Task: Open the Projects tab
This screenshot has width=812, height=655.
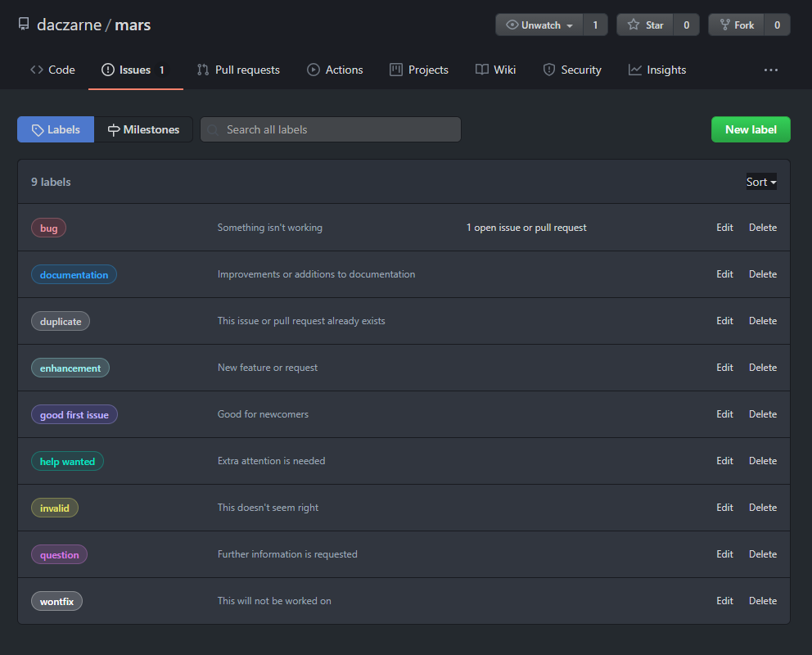Action: [x=419, y=70]
